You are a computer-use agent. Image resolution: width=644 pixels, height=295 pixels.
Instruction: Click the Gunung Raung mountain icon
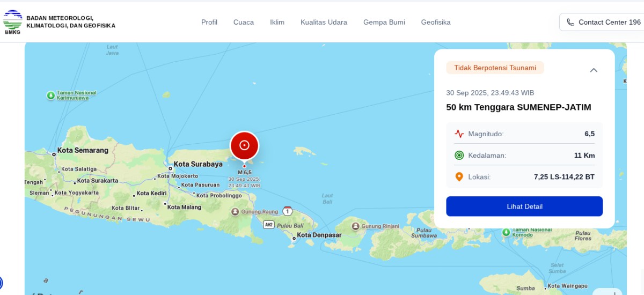235,211
